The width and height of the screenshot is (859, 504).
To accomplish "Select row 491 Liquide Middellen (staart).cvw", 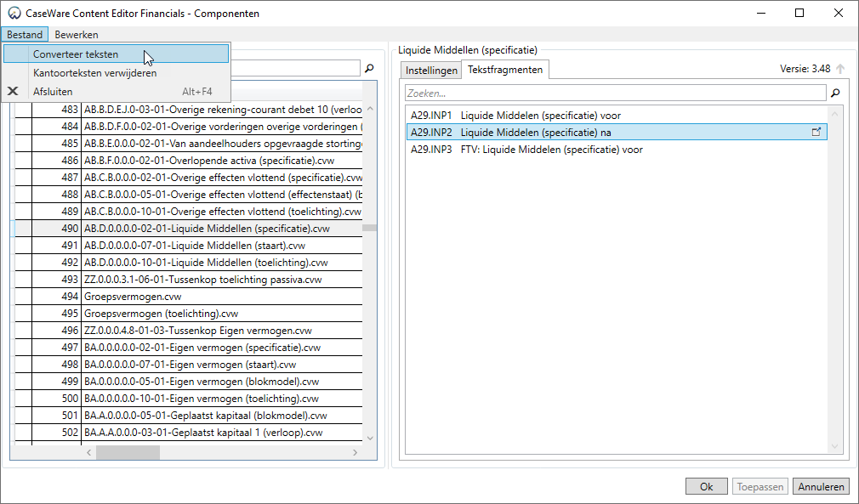I will coord(189,245).
